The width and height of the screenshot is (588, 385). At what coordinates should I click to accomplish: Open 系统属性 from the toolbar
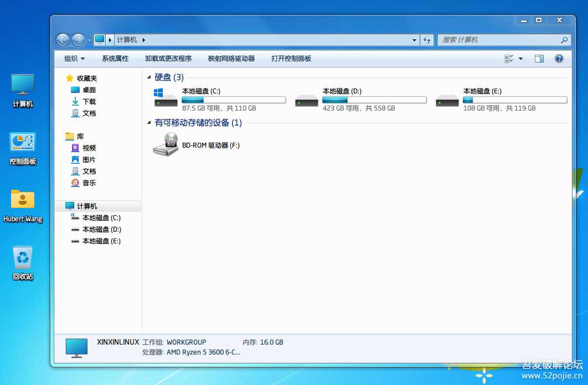(x=115, y=58)
